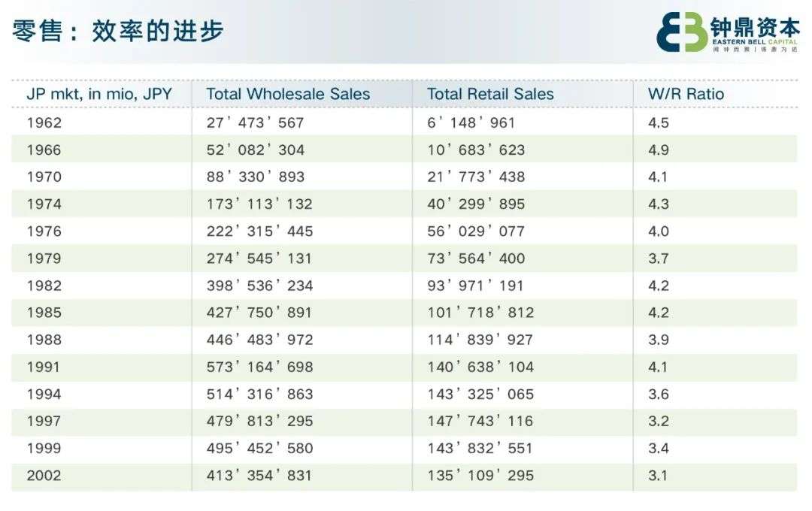
Task: Select wholesale sales value 222'315'445
Action: coord(259,231)
